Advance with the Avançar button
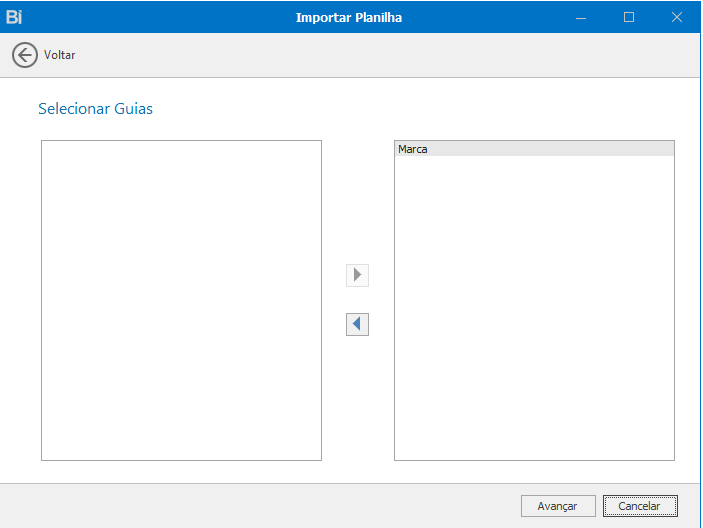 point(557,506)
